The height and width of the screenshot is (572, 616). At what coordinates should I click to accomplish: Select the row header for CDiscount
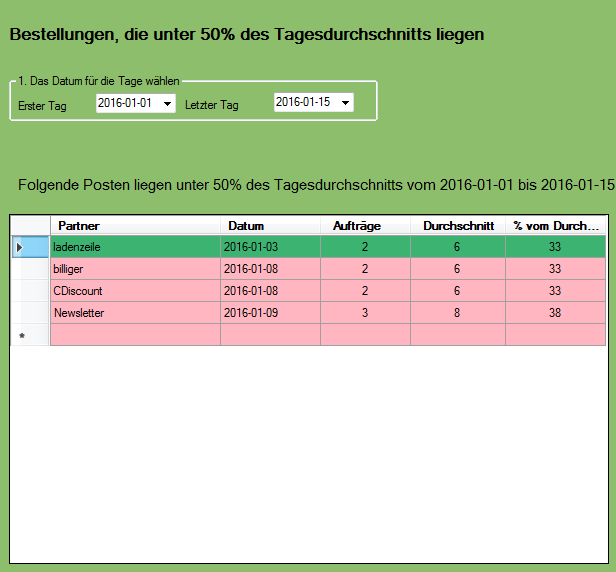[30, 291]
